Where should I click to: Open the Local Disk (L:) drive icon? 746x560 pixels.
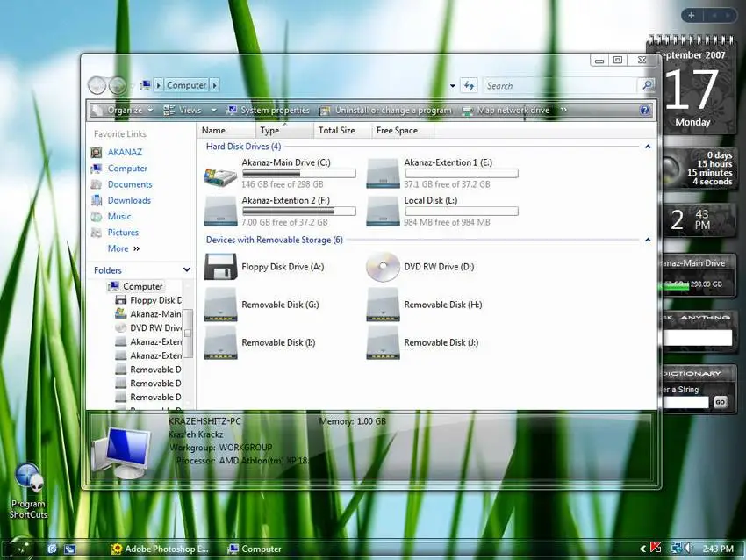[383, 212]
